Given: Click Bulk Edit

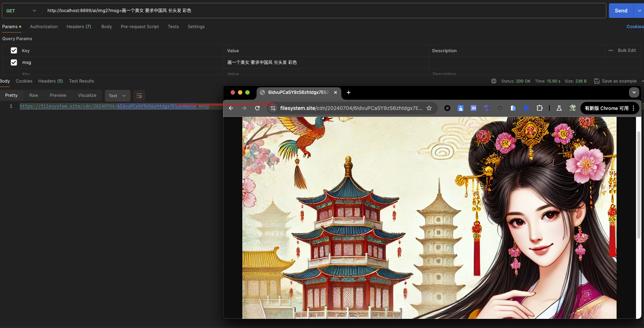Looking at the screenshot, I should [627, 50].
